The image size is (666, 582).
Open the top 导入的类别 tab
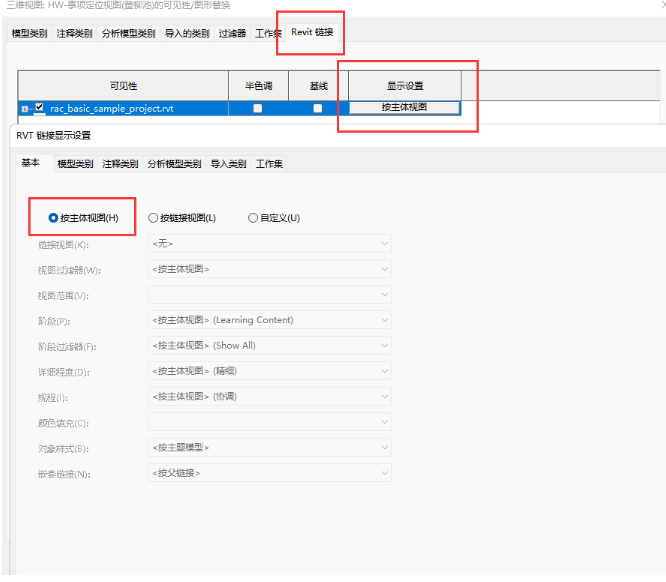pyautogui.click(x=187, y=34)
